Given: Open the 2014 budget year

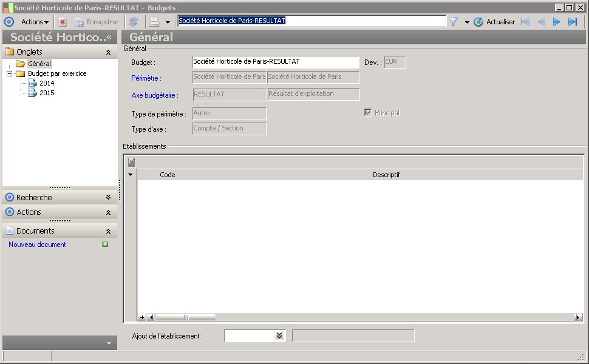Looking at the screenshot, I should click(x=47, y=83).
